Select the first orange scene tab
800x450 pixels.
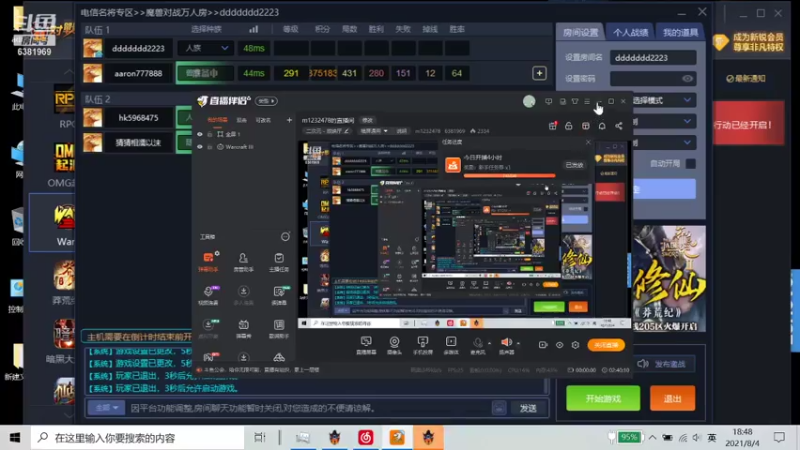coord(217,120)
